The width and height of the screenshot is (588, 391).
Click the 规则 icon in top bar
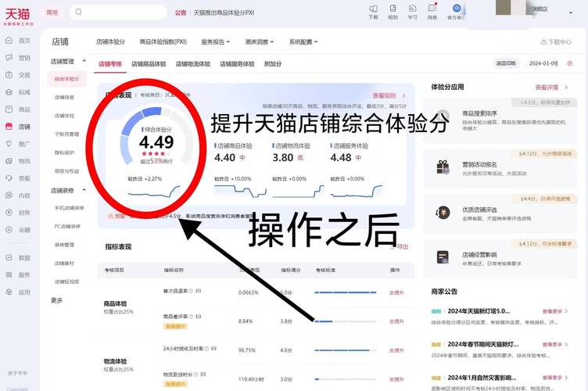(x=393, y=9)
